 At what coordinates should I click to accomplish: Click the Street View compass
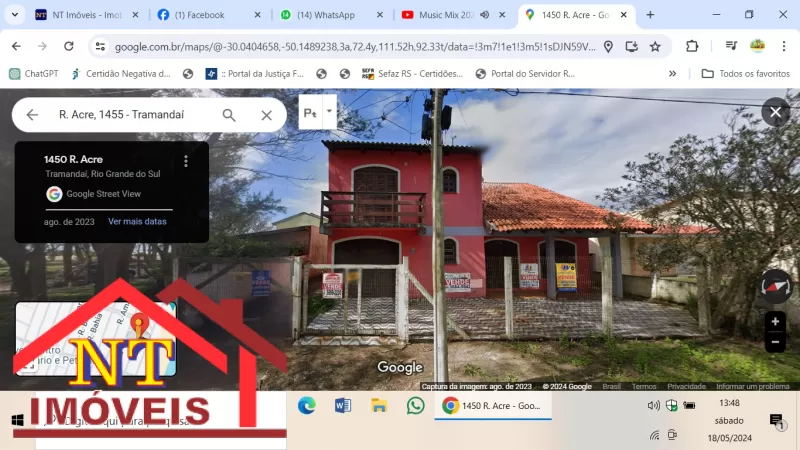[x=775, y=286]
